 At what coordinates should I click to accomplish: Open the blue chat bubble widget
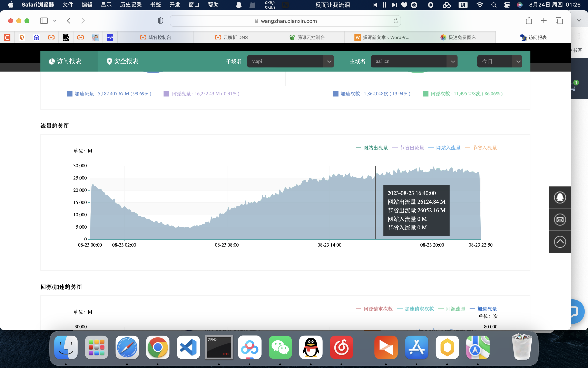point(575,312)
